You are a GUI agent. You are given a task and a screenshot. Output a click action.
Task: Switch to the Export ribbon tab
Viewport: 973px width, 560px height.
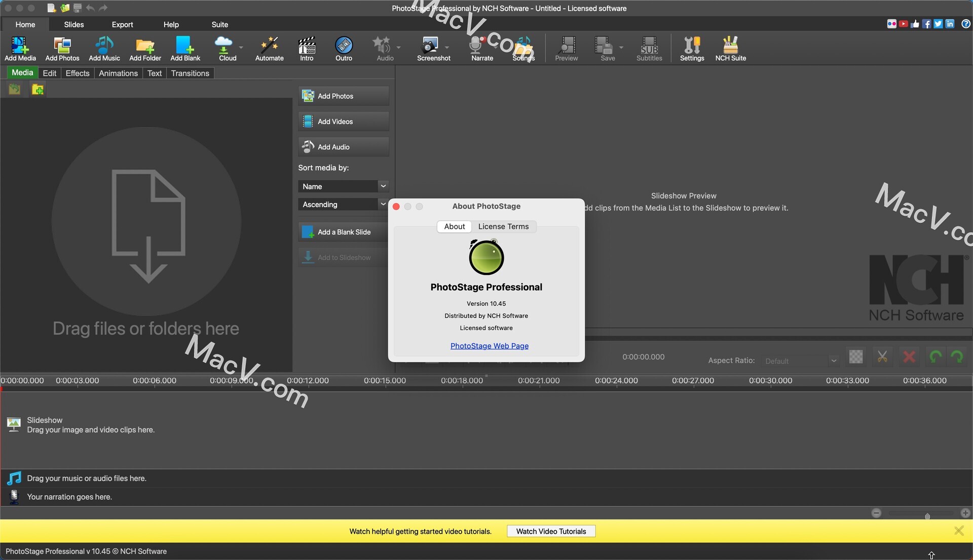click(122, 24)
